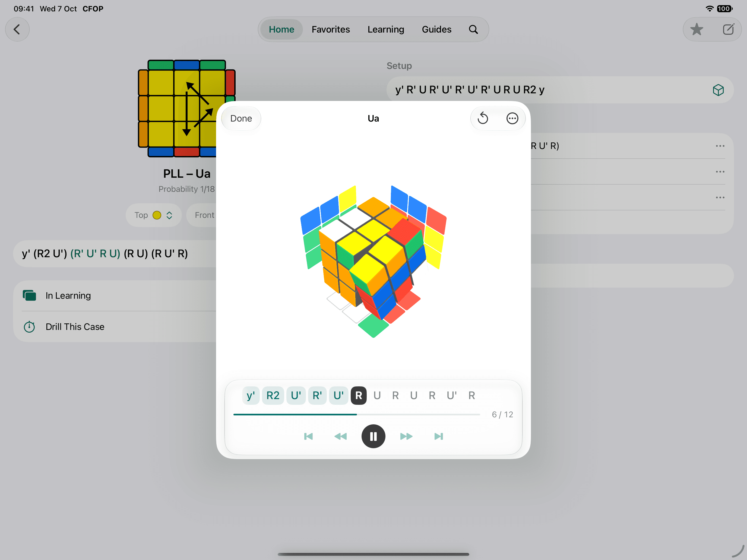This screenshot has width=747, height=560.
Task: Pause the Ua algorithm playback
Action: (373, 436)
